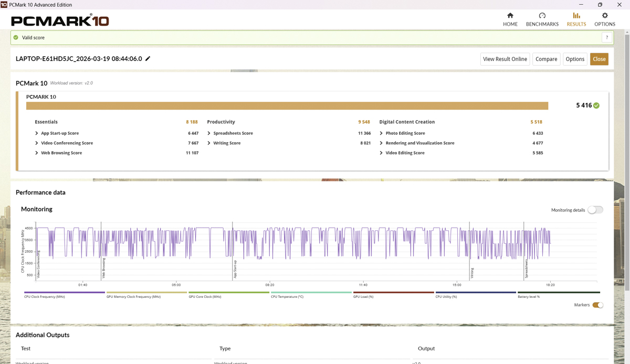Disable the Markers toggle
Viewport: 630px width, 364px height.
(597, 305)
